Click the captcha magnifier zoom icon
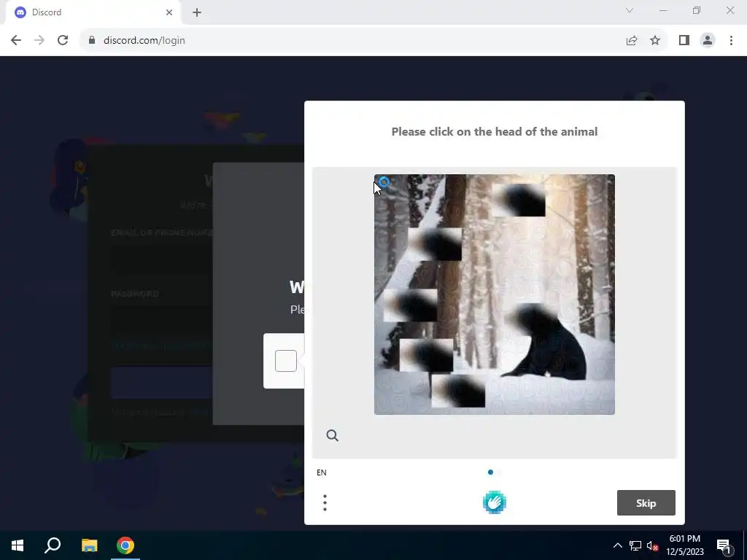The height and width of the screenshot is (560, 747). coord(332,435)
